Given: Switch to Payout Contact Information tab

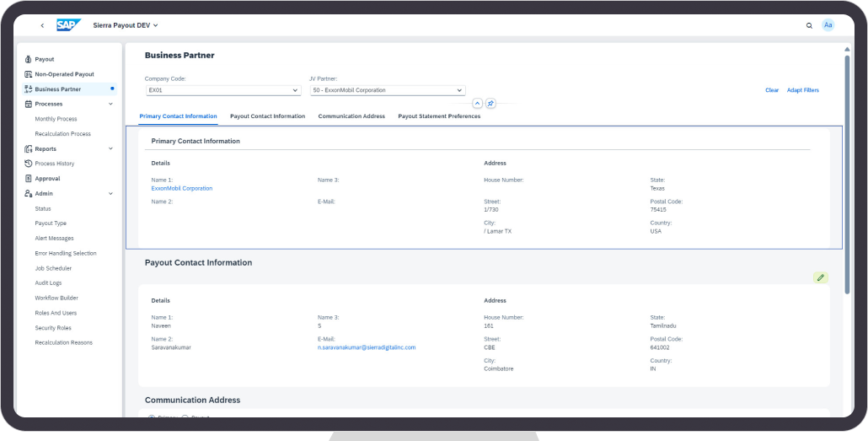Looking at the screenshot, I should (267, 116).
